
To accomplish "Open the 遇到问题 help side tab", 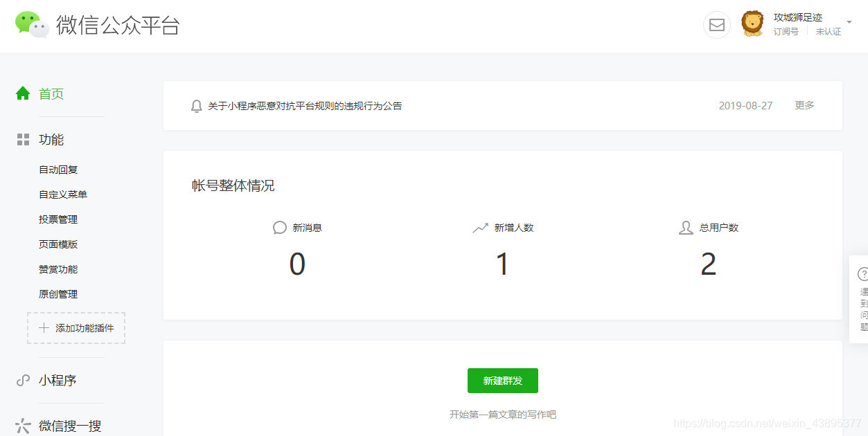I will 859,299.
